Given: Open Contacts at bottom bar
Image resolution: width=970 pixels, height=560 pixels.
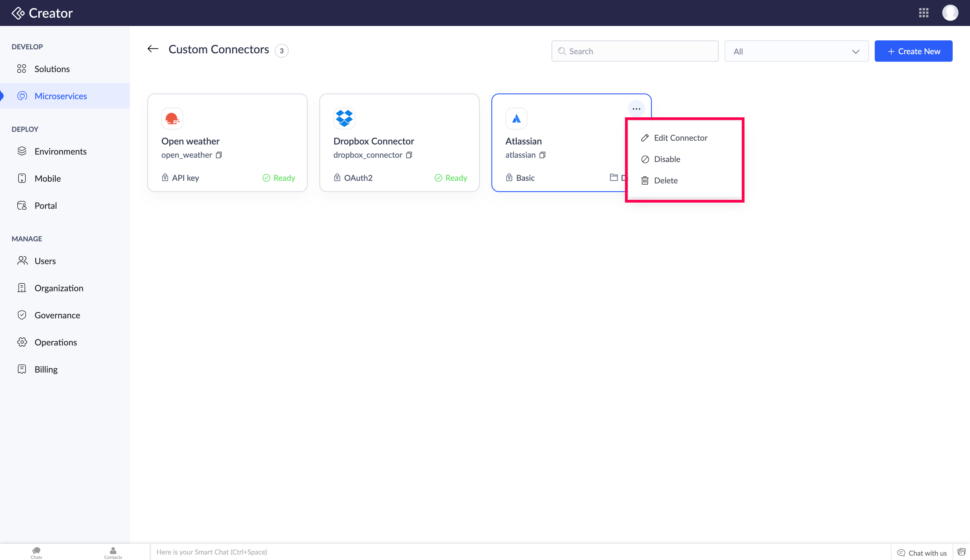Looking at the screenshot, I should 113,552.
